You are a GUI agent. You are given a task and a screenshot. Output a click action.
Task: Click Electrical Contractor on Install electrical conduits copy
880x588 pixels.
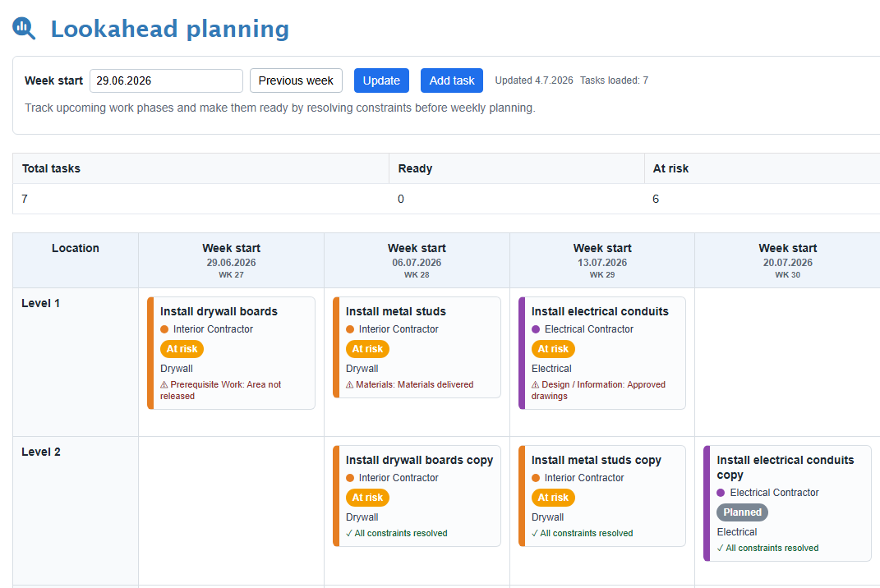coord(774,493)
